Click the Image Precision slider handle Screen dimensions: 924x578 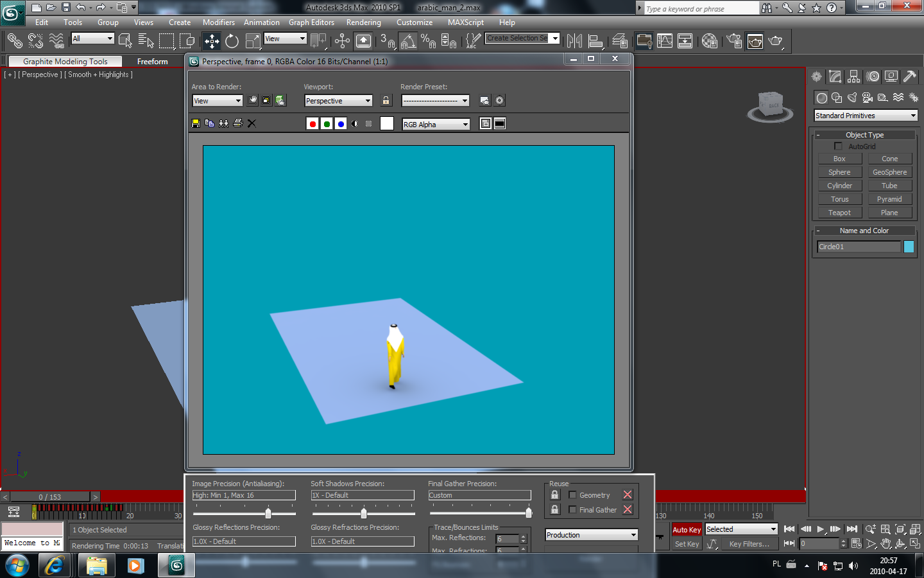tap(268, 513)
